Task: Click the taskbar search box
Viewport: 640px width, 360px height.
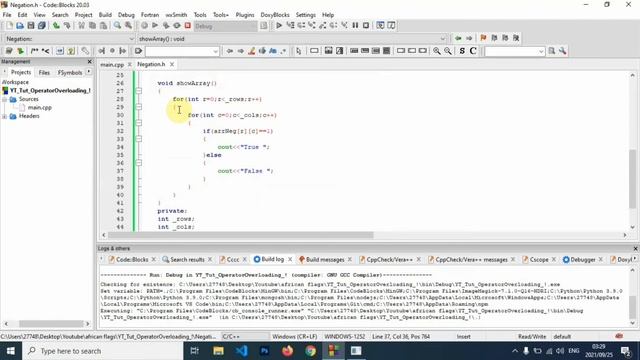Action: tap(102, 351)
